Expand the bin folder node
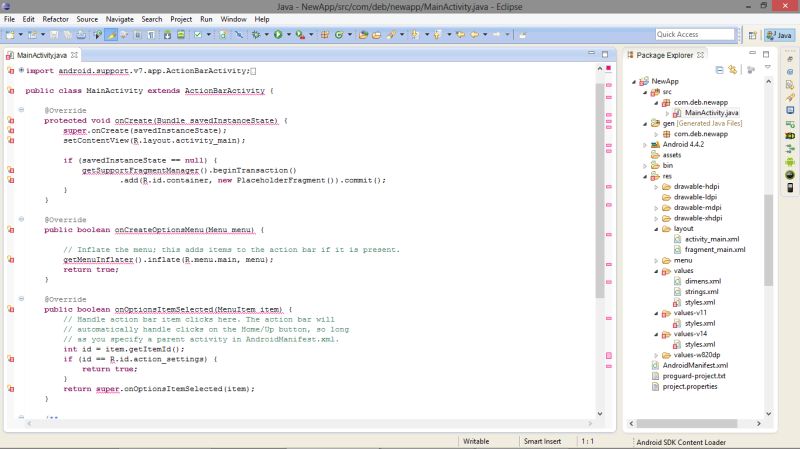 click(645, 166)
